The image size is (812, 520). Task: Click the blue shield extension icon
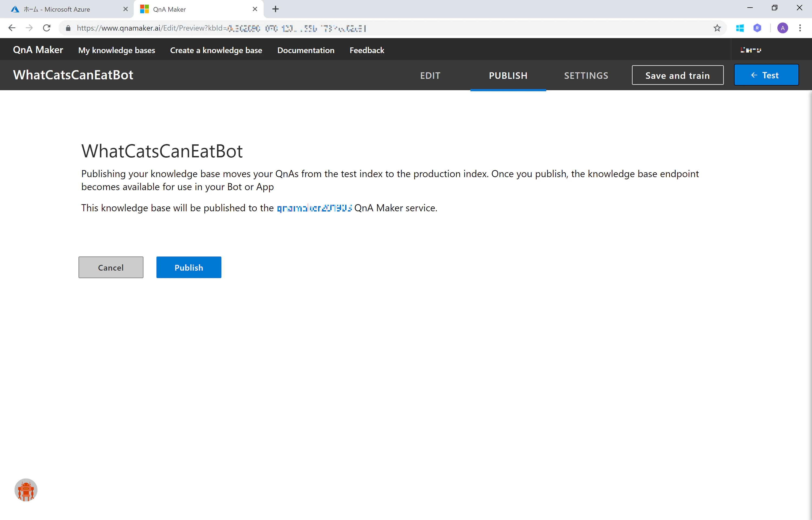click(757, 28)
